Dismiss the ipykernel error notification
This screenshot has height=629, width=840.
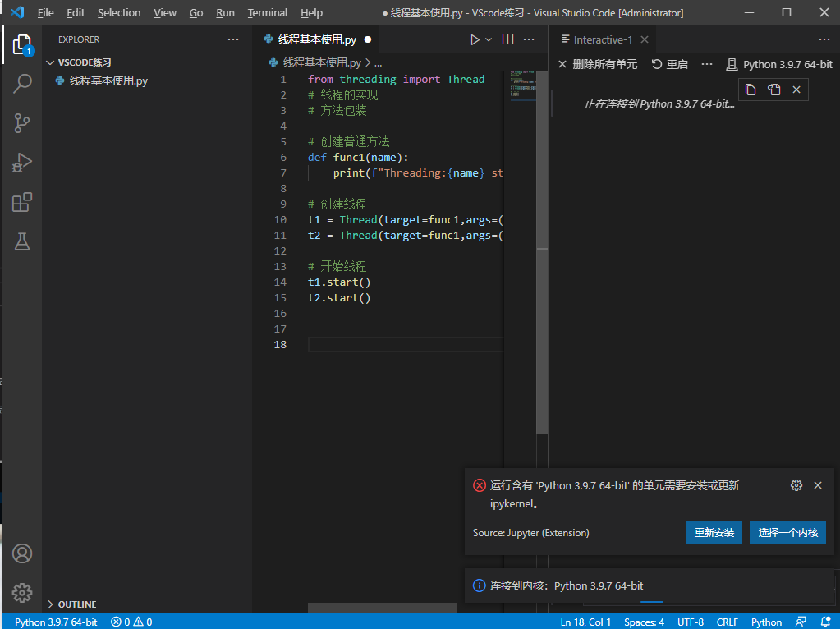point(818,485)
